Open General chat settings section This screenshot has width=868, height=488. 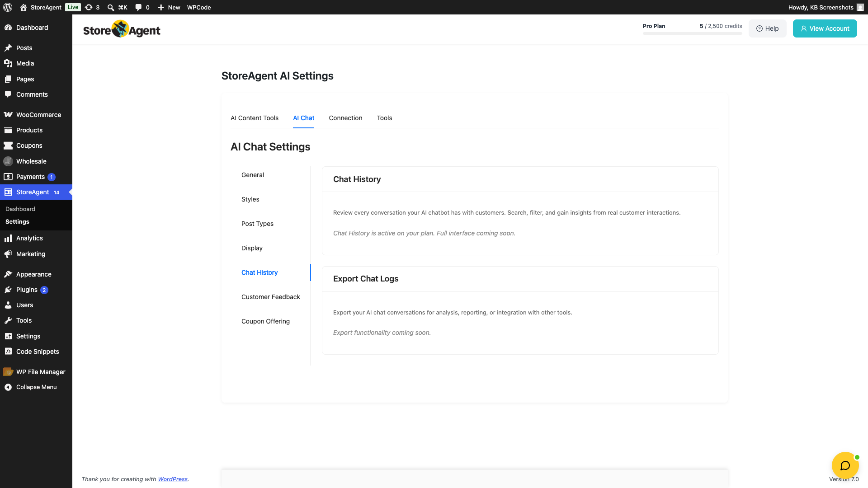(253, 175)
